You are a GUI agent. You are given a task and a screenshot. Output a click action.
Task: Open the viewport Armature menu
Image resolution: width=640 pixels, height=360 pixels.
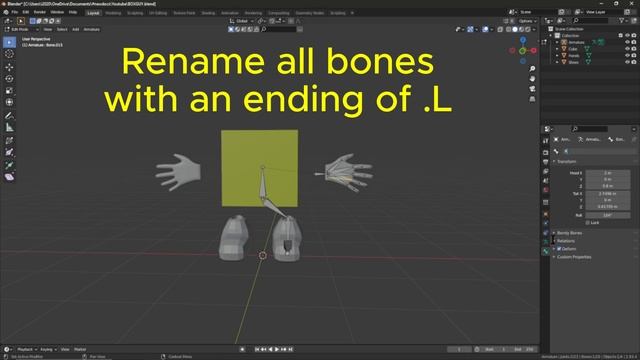point(91,29)
